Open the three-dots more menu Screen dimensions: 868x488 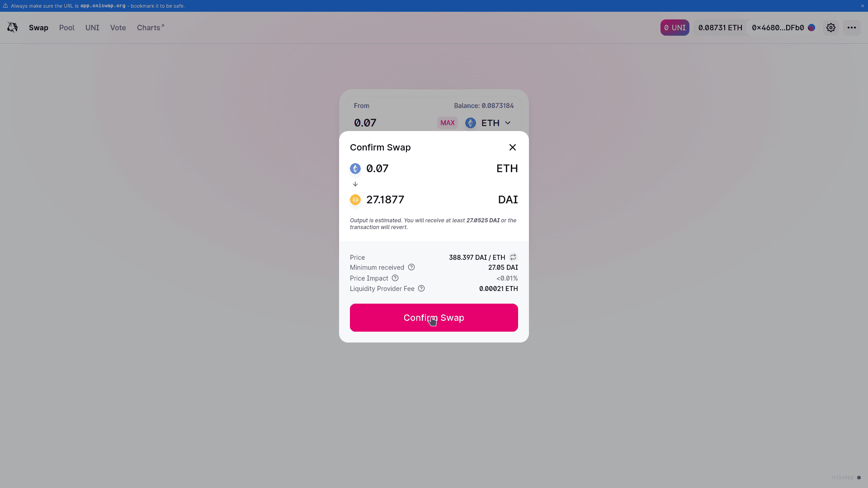coord(852,28)
